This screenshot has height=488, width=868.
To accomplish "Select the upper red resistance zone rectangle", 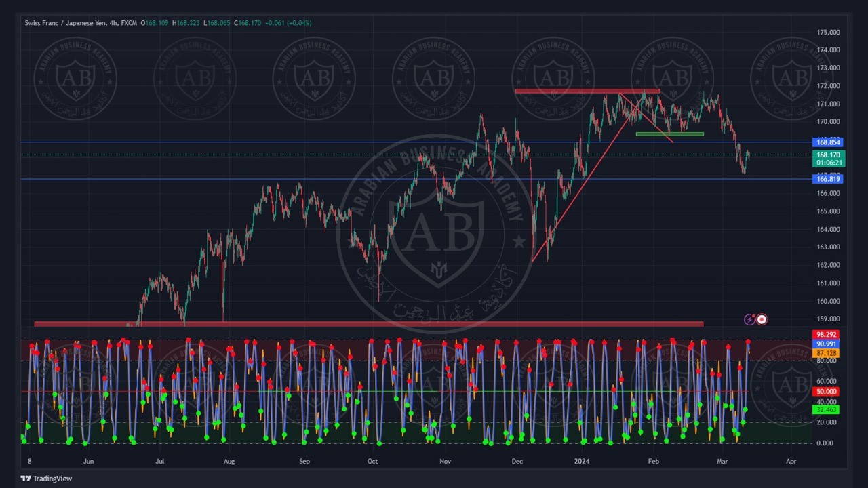I will coord(587,91).
